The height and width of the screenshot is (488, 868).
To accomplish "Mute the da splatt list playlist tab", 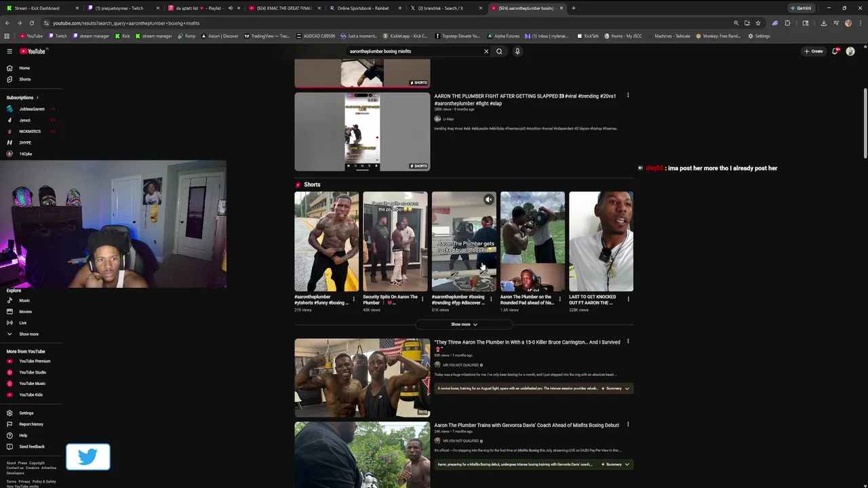I will point(231,8).
